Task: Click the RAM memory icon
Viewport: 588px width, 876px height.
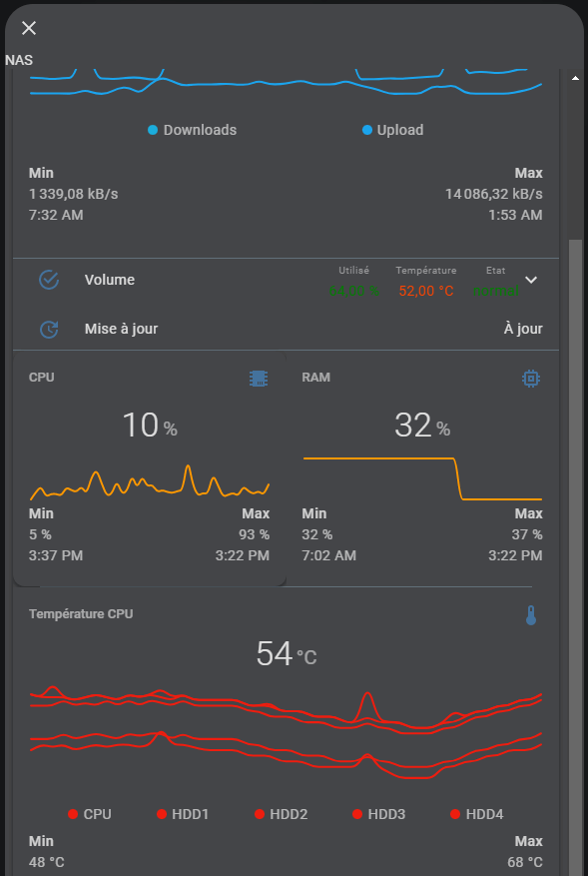Action: tap(530, 379)
